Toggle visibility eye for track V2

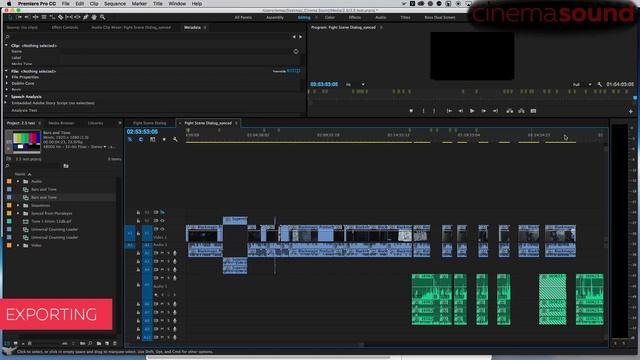[162, 221]
